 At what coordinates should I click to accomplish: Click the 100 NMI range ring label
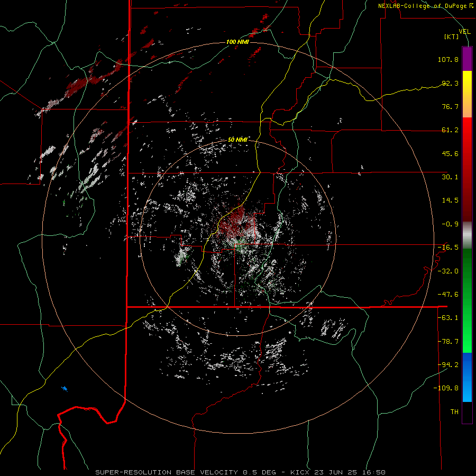[237, 42]
